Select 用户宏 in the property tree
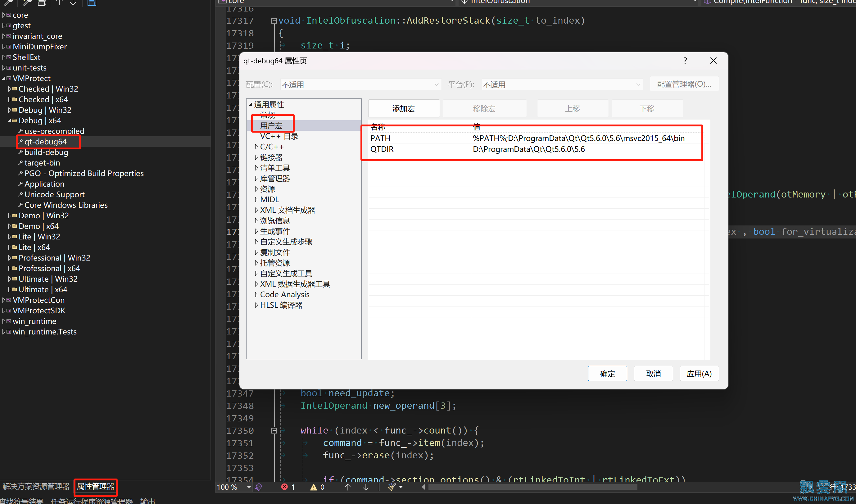Image resolution: width=856 pixels, height=504 pixels. click(271, 126)
